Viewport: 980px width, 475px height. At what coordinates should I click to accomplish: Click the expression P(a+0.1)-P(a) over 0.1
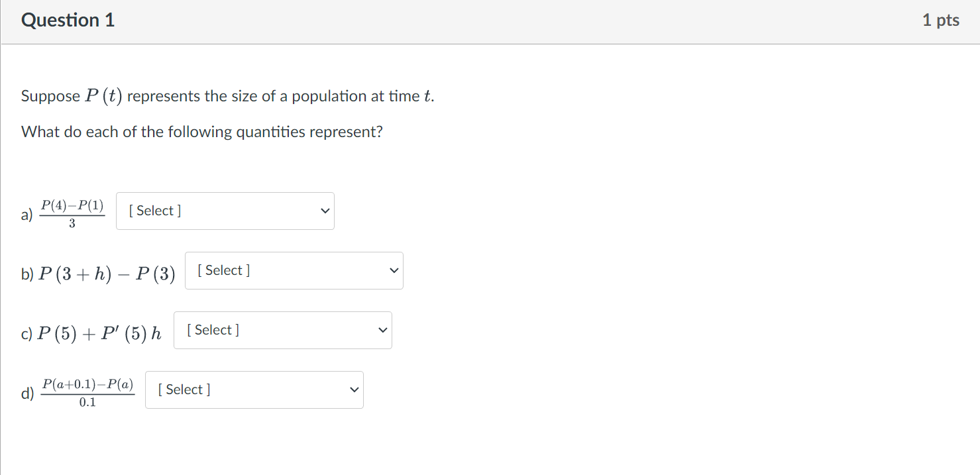(x=87, y=390)
